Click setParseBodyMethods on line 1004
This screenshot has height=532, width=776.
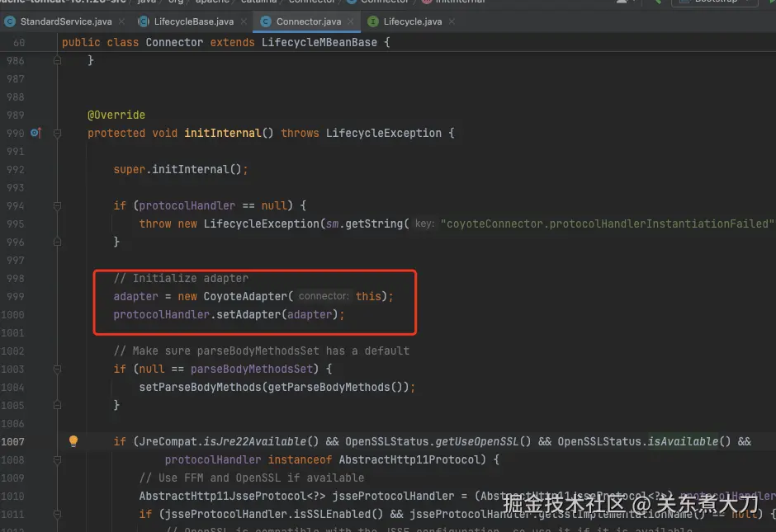pyautogui.click(x=200, y=387)
